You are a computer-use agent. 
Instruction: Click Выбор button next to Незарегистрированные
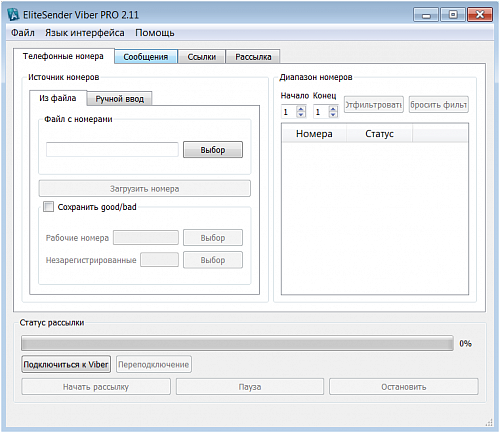[213, 260]
